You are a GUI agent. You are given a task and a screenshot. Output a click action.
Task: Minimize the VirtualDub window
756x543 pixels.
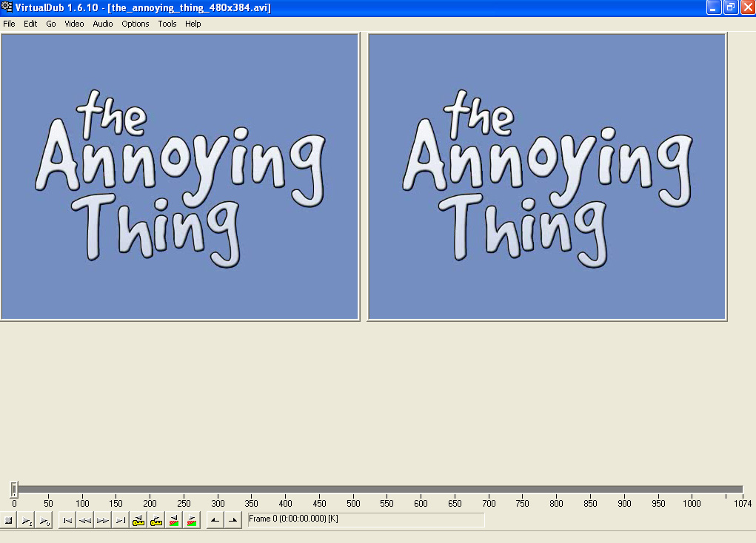pyautogui.click(x=714, y=7)
